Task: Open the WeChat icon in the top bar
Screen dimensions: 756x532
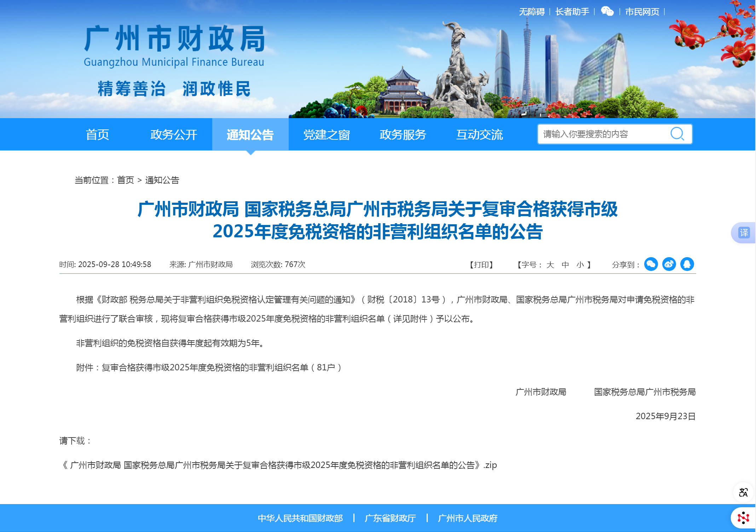Action: coord(607,11)
